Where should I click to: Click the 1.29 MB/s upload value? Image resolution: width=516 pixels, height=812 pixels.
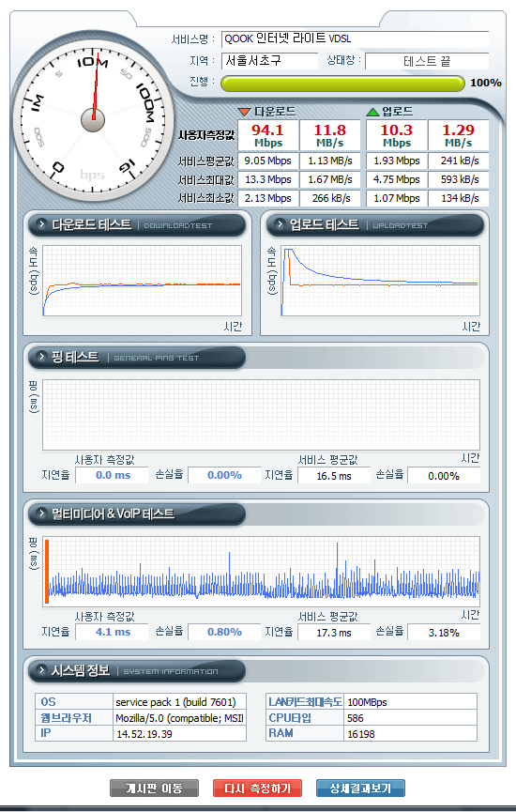tap(459, 135)
